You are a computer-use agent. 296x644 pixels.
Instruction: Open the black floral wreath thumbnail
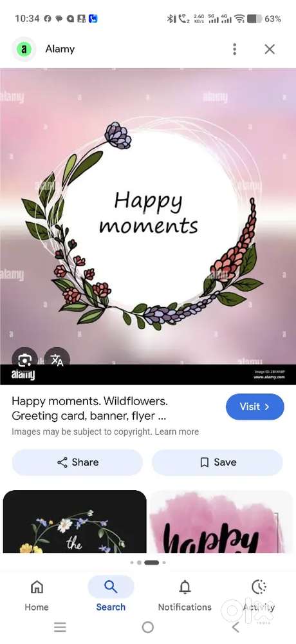[75, 522]
